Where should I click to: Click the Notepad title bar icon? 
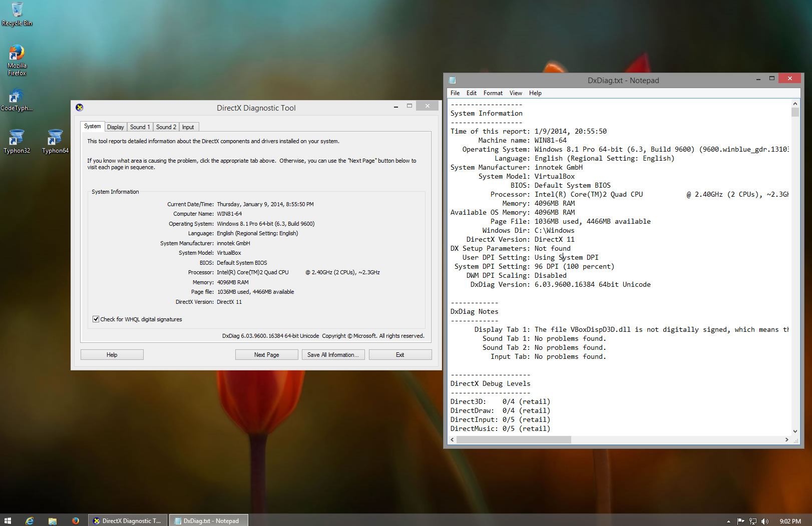[x=452, y=80]
